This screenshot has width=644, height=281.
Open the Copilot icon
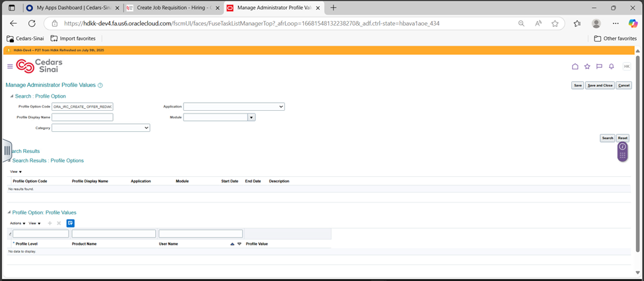coord(633,24)
